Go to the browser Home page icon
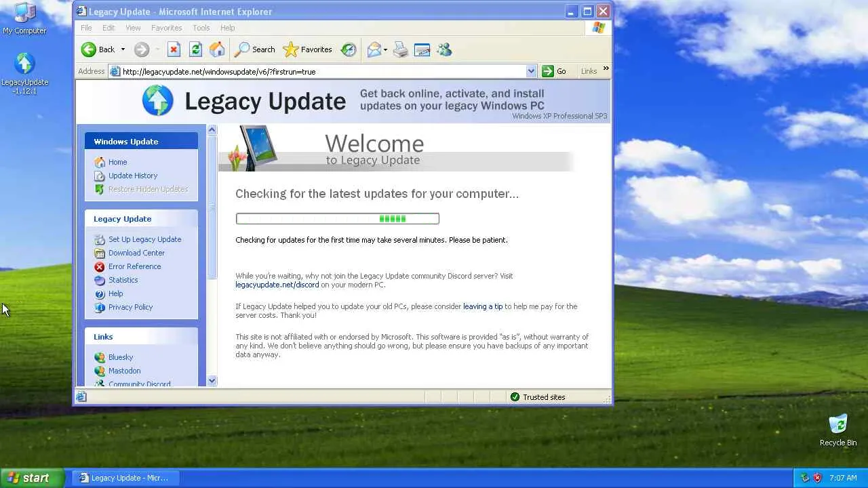The width and height of the screenshot is (868, 488). (217, 49)
